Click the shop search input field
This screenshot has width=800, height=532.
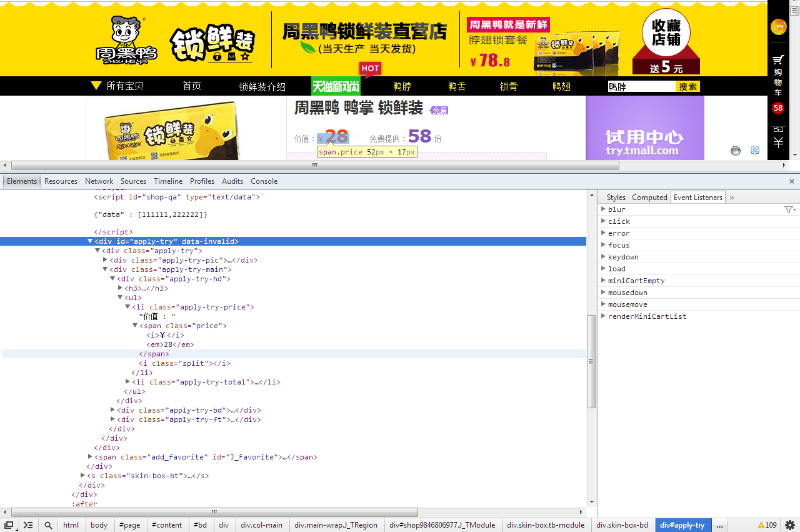pos(641,87)
